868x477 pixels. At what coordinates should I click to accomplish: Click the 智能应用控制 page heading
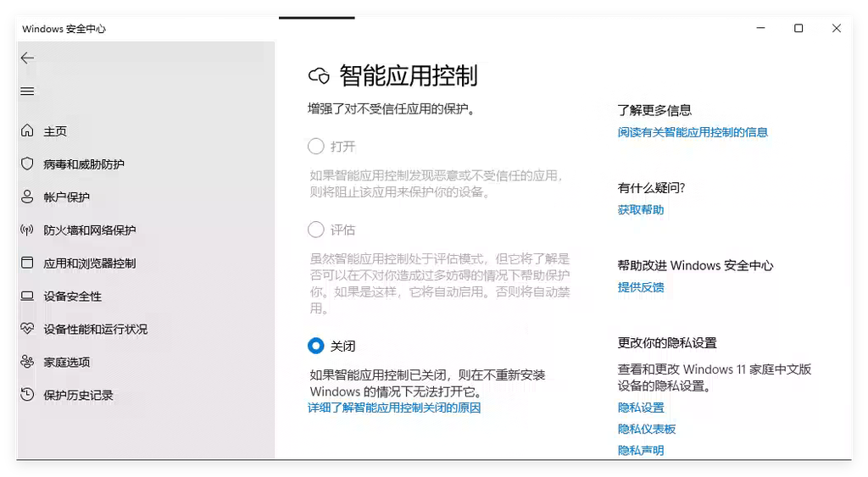(409, 75)
